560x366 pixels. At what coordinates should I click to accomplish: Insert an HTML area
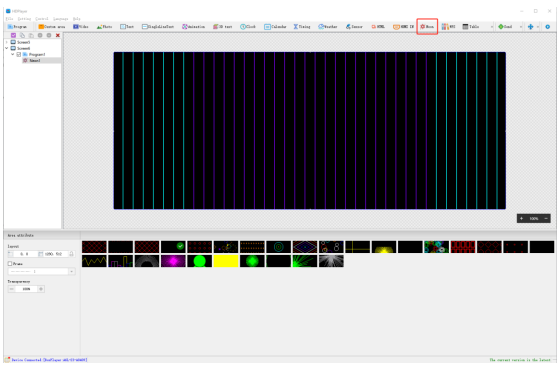pyautogui.click(x=378, y=27)
